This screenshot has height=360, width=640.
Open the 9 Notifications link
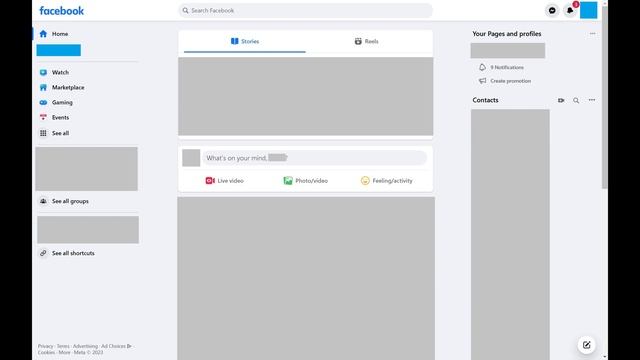tap(507, 67)
